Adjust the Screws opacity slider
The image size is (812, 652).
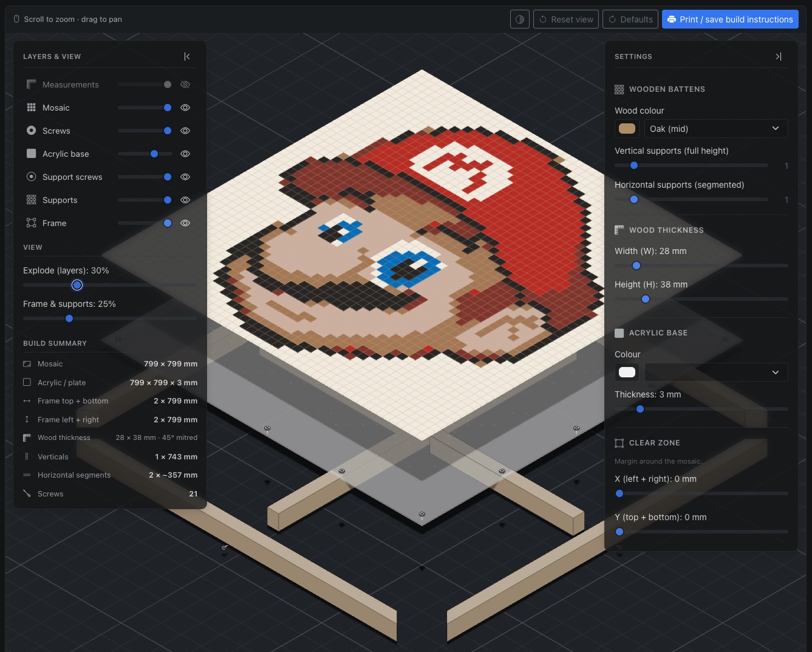pos(145,131)
